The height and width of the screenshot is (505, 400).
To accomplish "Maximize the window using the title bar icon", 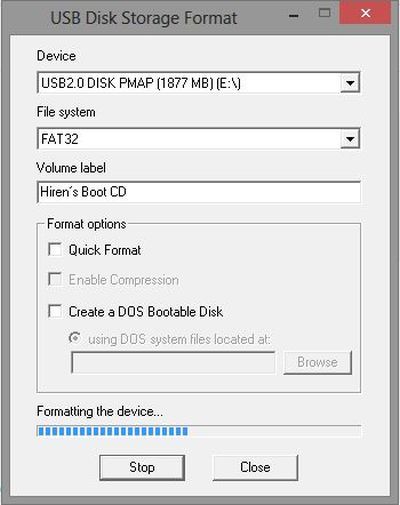I will pyautogui.click(x=324, y=13).
